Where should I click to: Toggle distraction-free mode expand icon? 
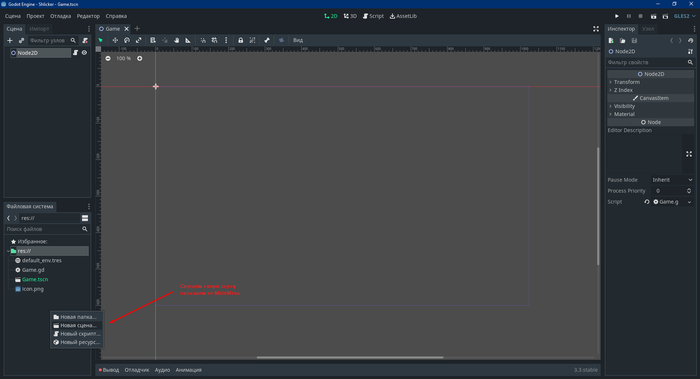596,29
